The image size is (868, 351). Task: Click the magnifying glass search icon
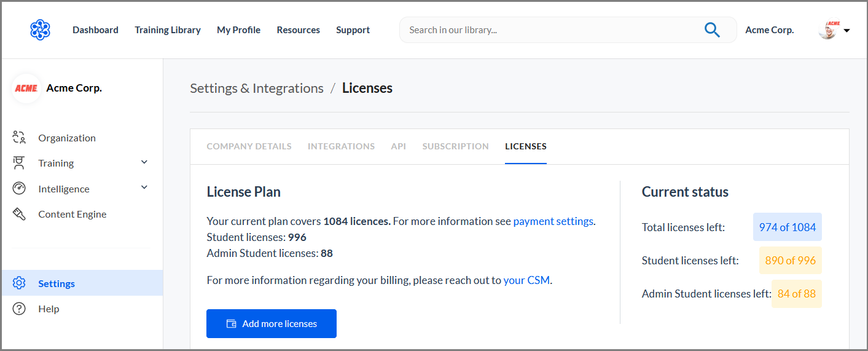tap(712, 30)
